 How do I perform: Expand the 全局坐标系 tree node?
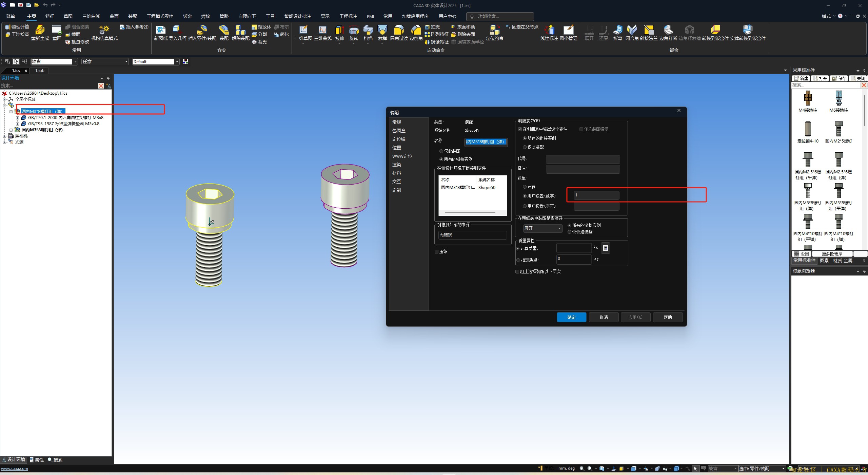(4, 99)
